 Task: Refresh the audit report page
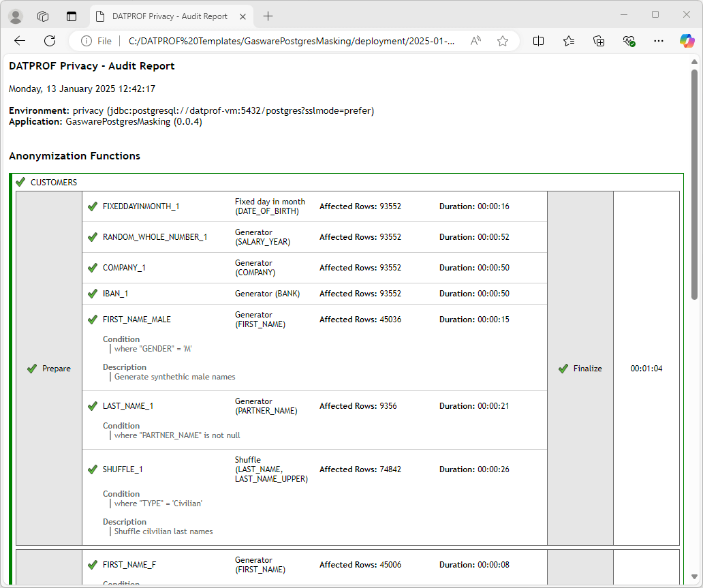point(49,41)
